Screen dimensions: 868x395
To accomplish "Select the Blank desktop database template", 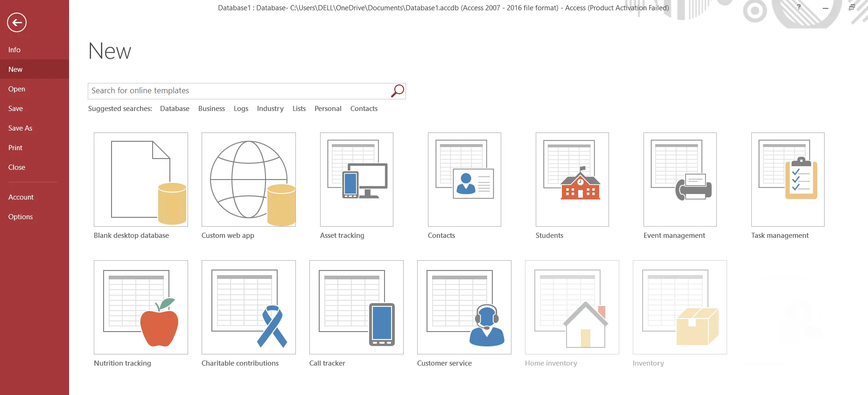I will coord(141,180).
